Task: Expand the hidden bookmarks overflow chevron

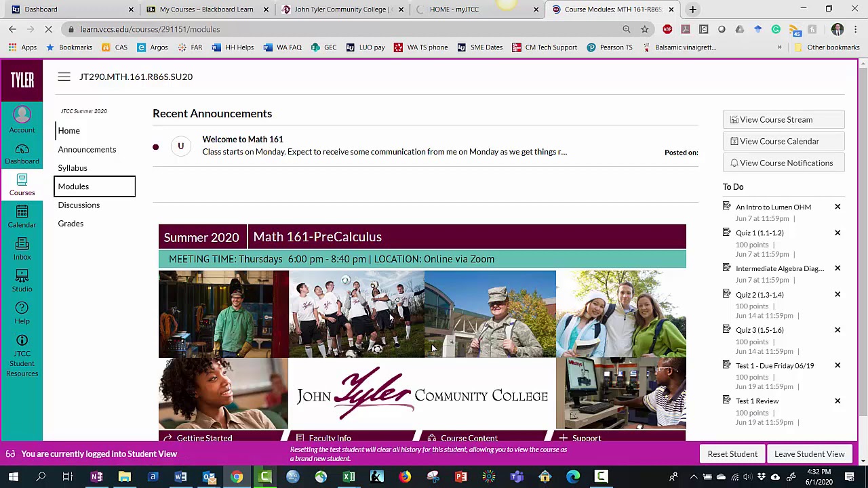Action: 779,47
